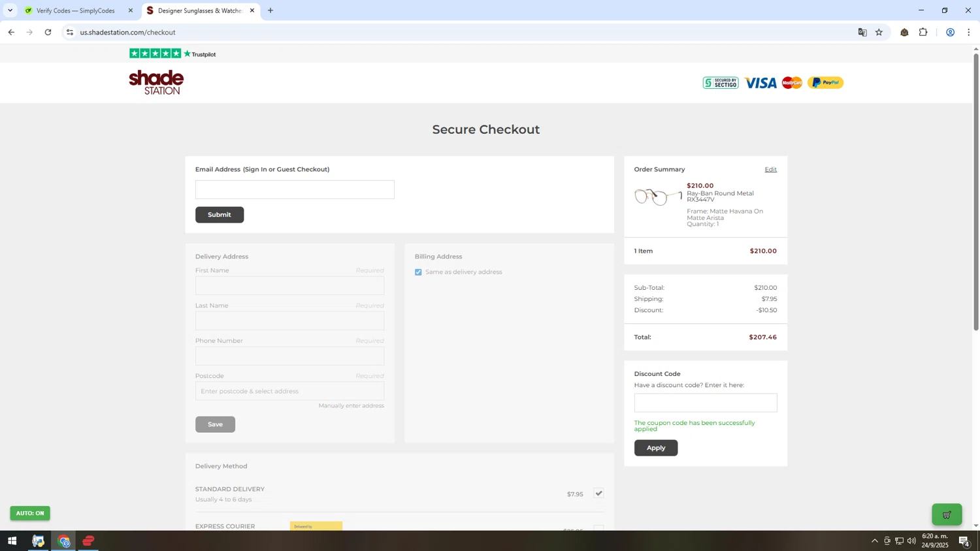Edit the order summary

771,169
